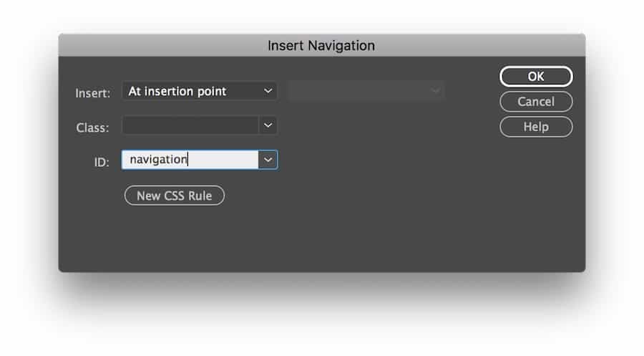The image size is (644, 356).
Task: Click the disabled dropdown beside Insert
Action: point(358,91)
